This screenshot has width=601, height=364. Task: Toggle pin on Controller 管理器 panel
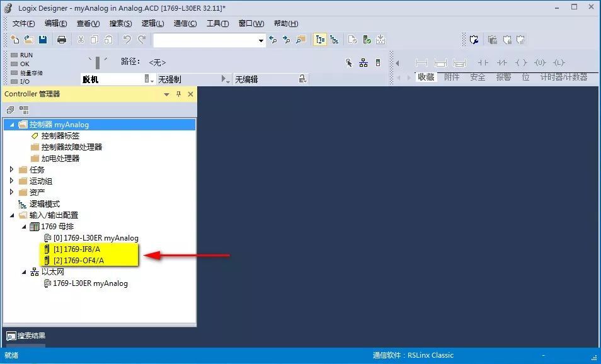pyautogui.click(x=178, y=94)
